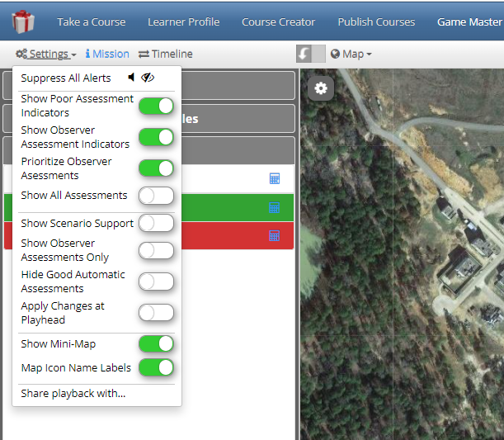Choose Share playback with... menu entry
The image size is (504, 440).
[x=73, y=394]
